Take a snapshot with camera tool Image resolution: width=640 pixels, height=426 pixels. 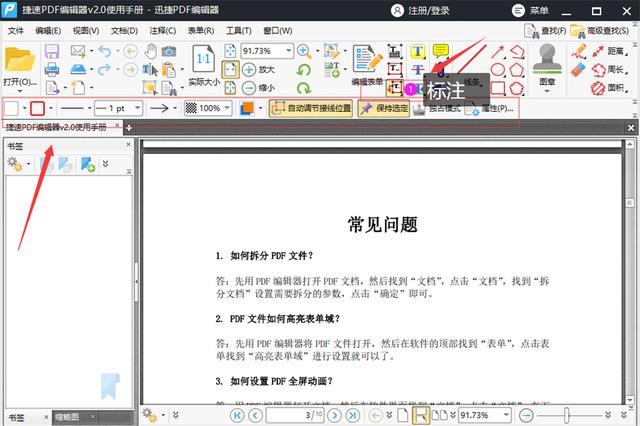click(169, 51)
